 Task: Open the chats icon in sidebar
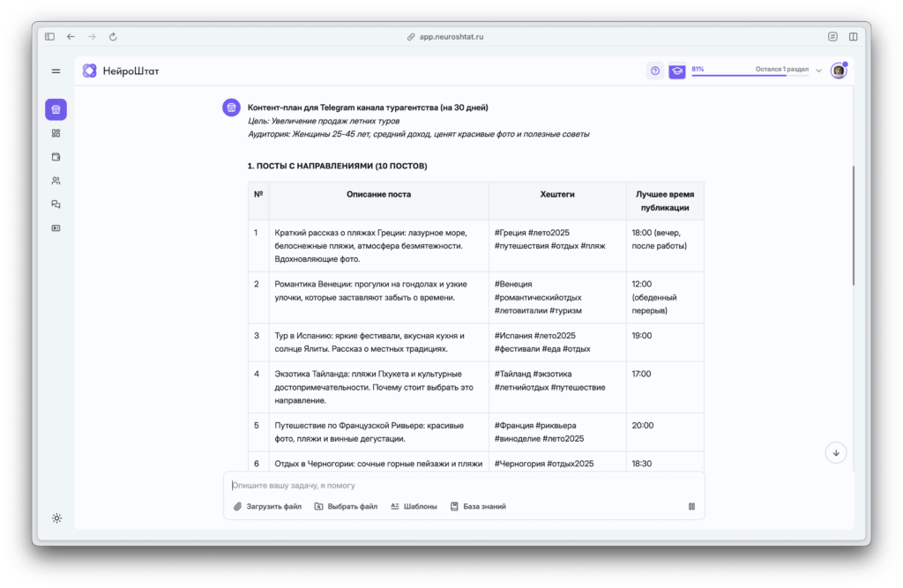(x=56, y=205)
